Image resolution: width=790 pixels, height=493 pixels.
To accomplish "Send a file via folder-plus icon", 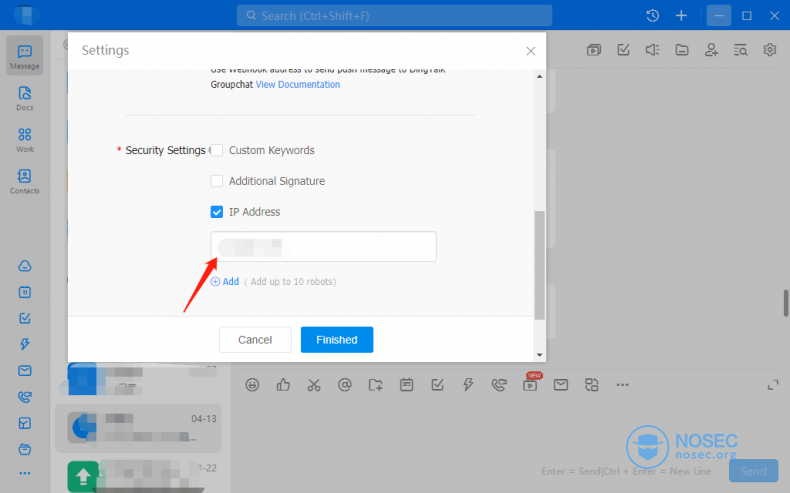I will pyautogui.click(x=375, y=385).
